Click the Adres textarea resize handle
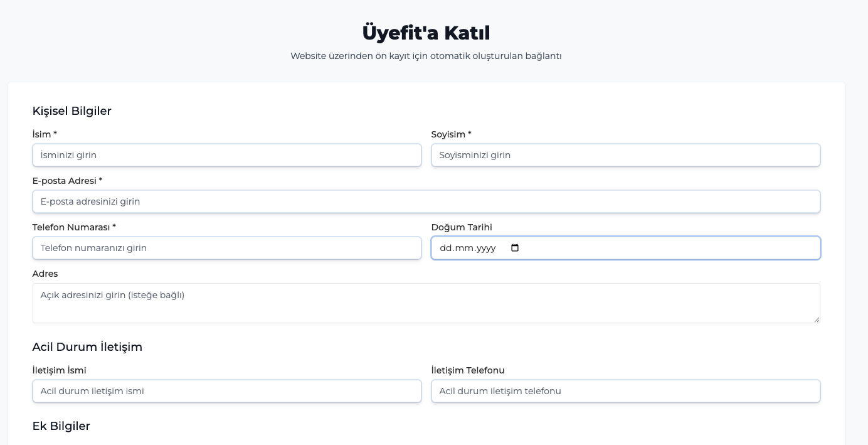Screen dimensions: 868x445 click(817, 320)
